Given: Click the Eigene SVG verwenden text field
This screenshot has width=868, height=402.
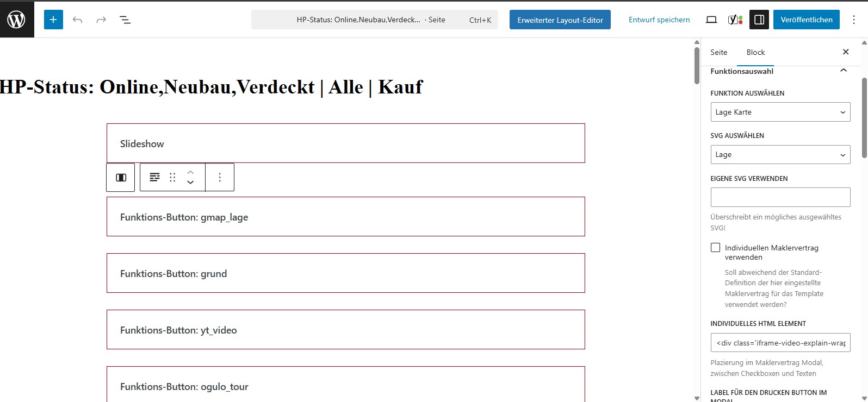Looking at the screenshot, I should pos(780,197).
